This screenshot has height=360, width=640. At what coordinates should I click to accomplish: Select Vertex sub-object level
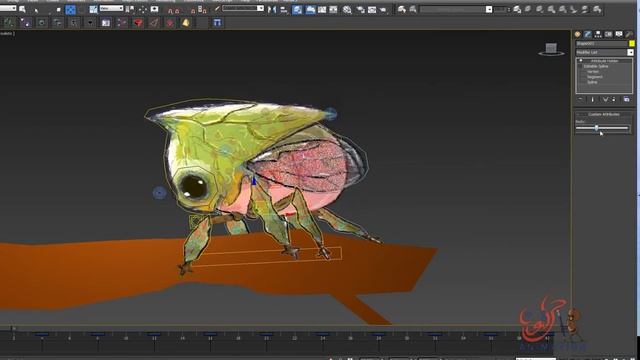pyautogui.click(x=592, y=71)
